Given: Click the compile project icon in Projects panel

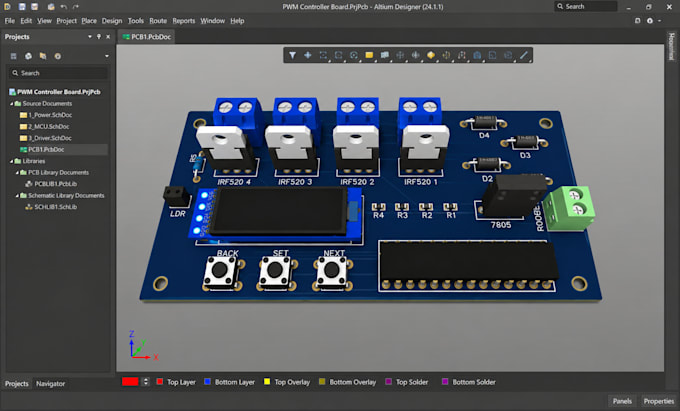Looking at the screenshot, I should pos(28,56).
